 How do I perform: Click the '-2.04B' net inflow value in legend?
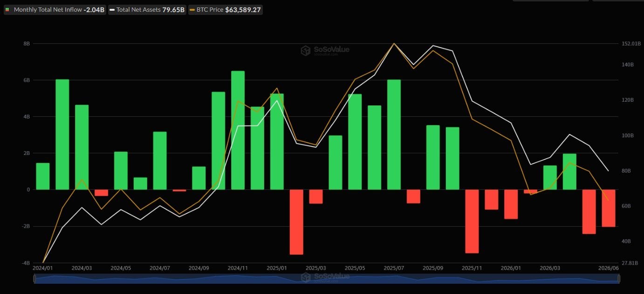(94, 9)
